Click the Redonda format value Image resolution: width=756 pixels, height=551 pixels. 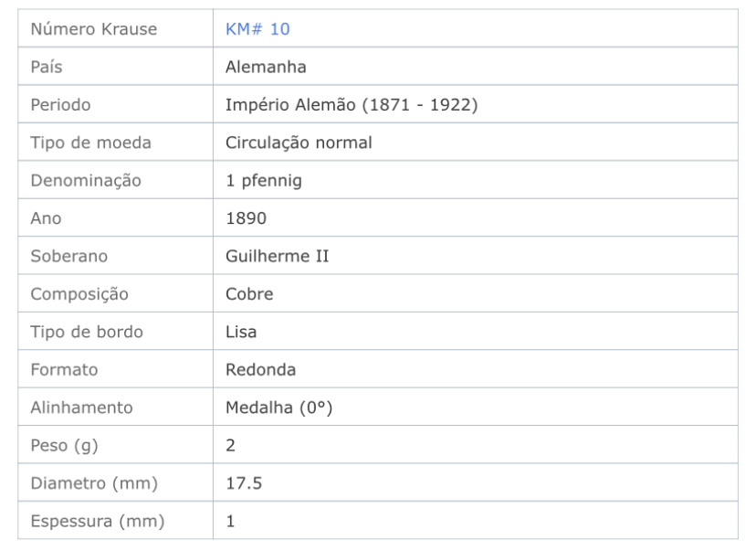coord(260,369)
